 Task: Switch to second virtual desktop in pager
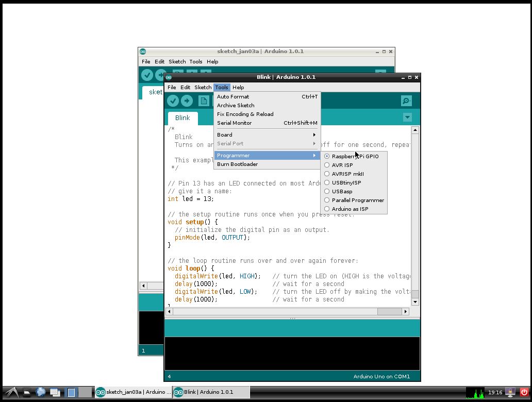pyautogui.click(x=86, y=393)
